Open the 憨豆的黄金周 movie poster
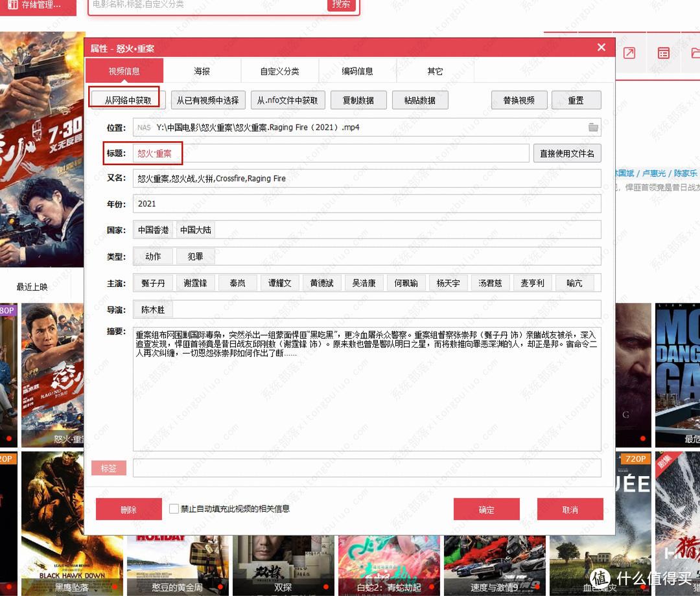The height and width of the screenshot is (596, 700). click(x=178, y=565)
